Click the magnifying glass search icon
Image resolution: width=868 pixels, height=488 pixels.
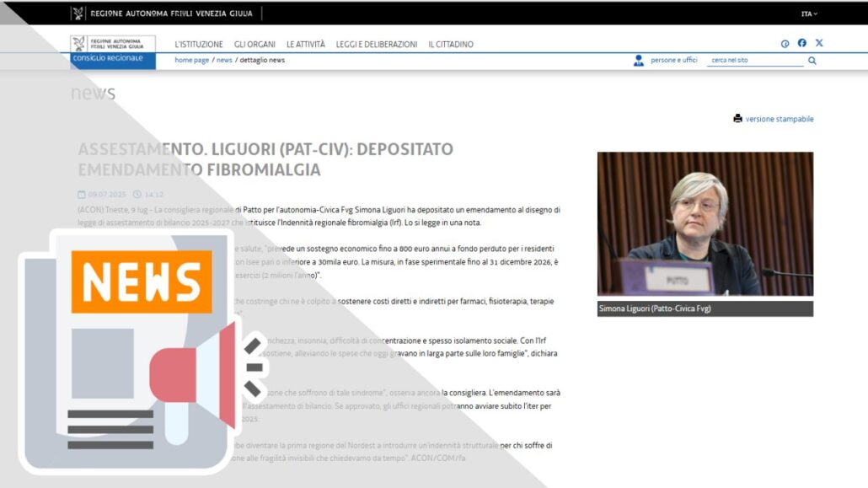click(x=812, y=61)
